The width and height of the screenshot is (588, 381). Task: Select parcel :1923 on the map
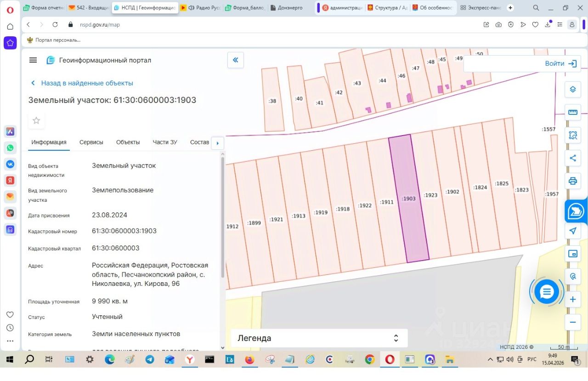[x=430, y=195]
